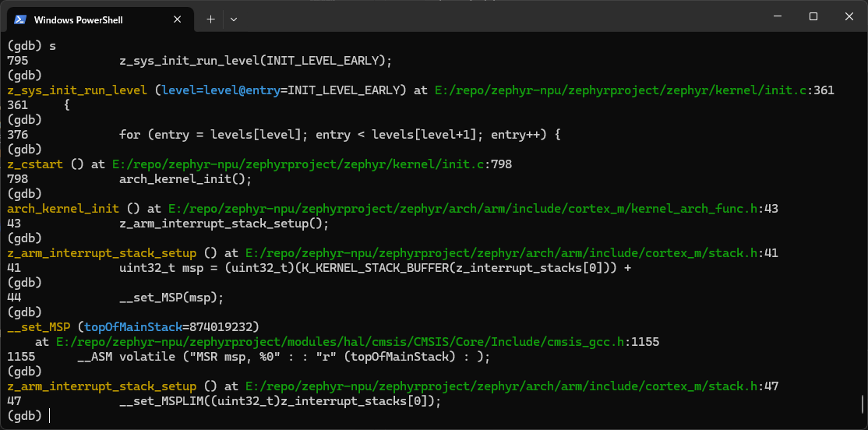Screen dimensions: 868x430
Task: Click the text "z_arm_interrupt_stack_setup();" on line 43
Action: [x=224, y=224]
